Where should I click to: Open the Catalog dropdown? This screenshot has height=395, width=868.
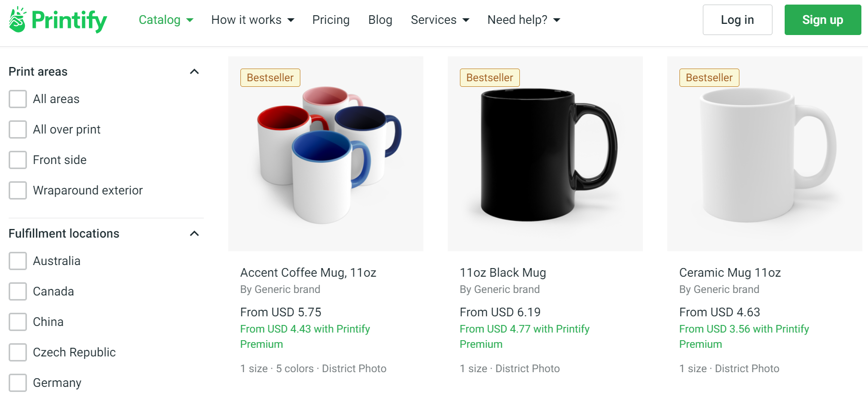coord(165,20)
